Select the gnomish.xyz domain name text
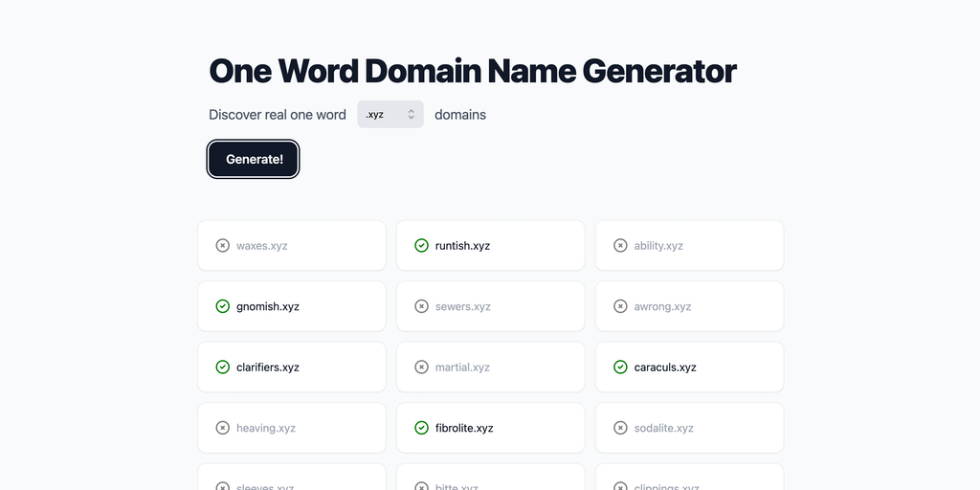Image resolution: width=980 pixels, height=490 pixels. (x=268, y=307)
